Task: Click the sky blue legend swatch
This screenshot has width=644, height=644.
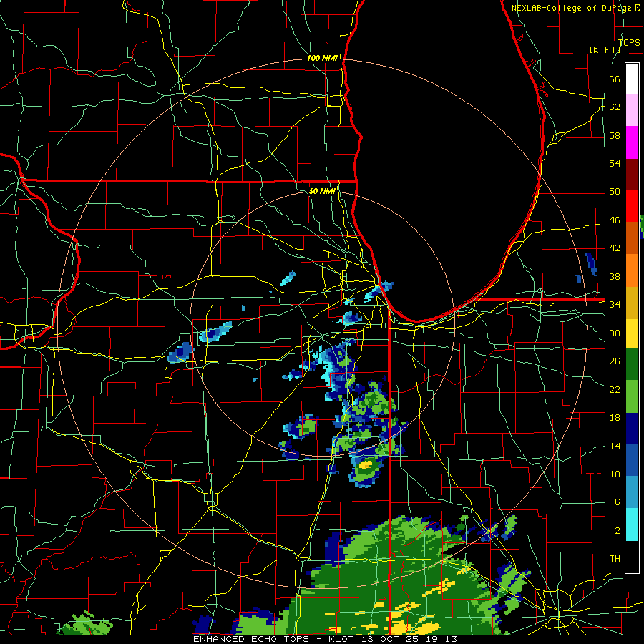Action: point(632,492)
